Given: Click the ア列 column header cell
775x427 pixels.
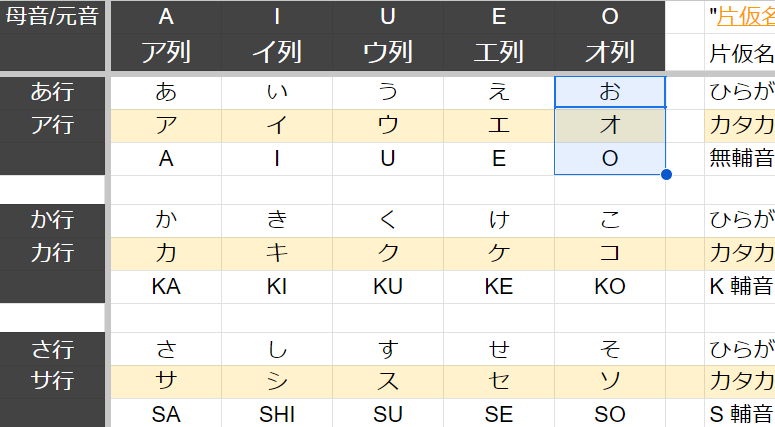Looking at the screenshot, I should 166,51.
